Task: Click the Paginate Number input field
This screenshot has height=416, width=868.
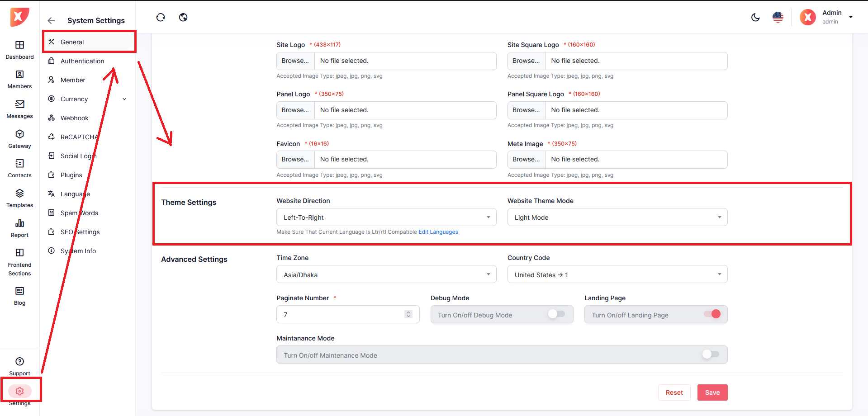Action: [342, 315]
